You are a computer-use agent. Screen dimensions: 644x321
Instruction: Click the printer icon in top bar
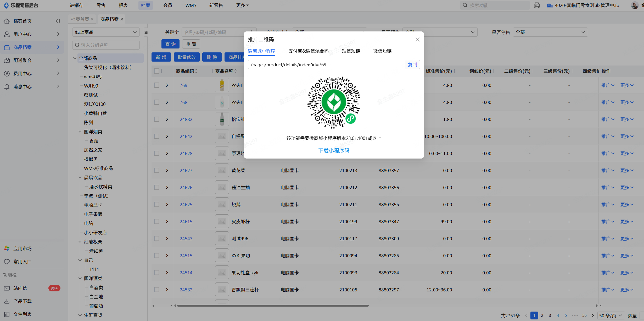537,6
